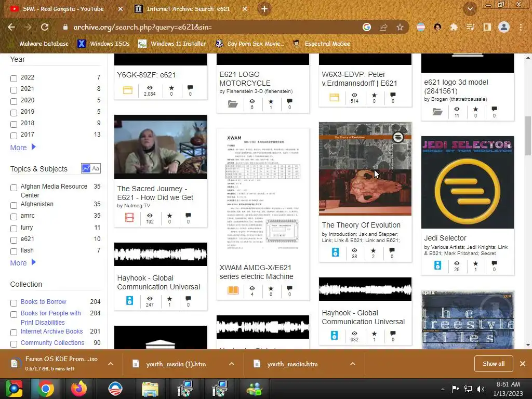532x399 pixels.
Task: Check the e621 topic filter
Action: coord(14,240)
